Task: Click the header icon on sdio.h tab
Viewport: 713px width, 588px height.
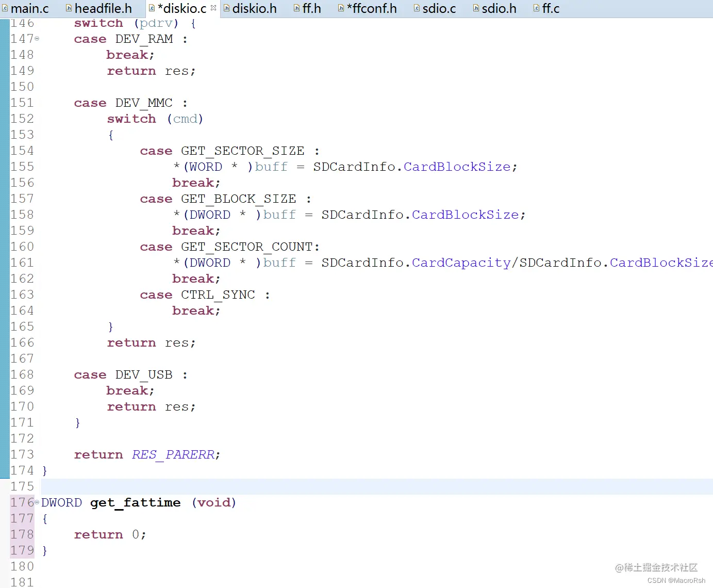Action: [476, 8]
